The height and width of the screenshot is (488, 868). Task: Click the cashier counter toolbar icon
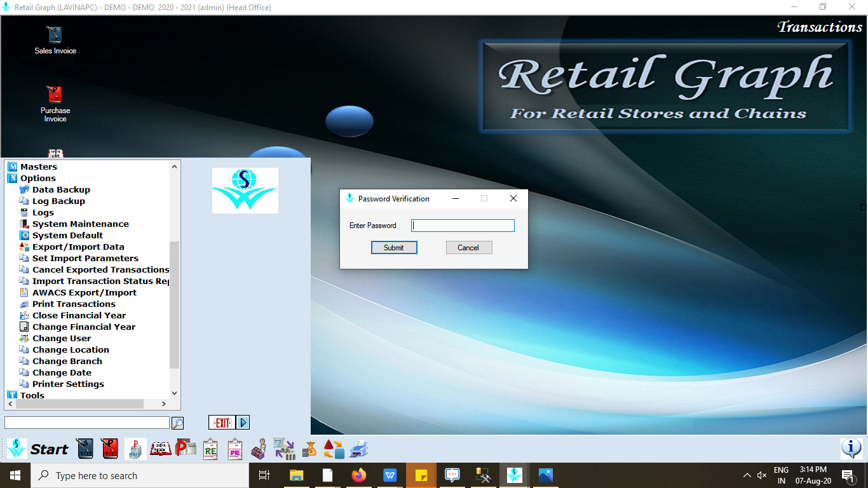tap(259, 449)
